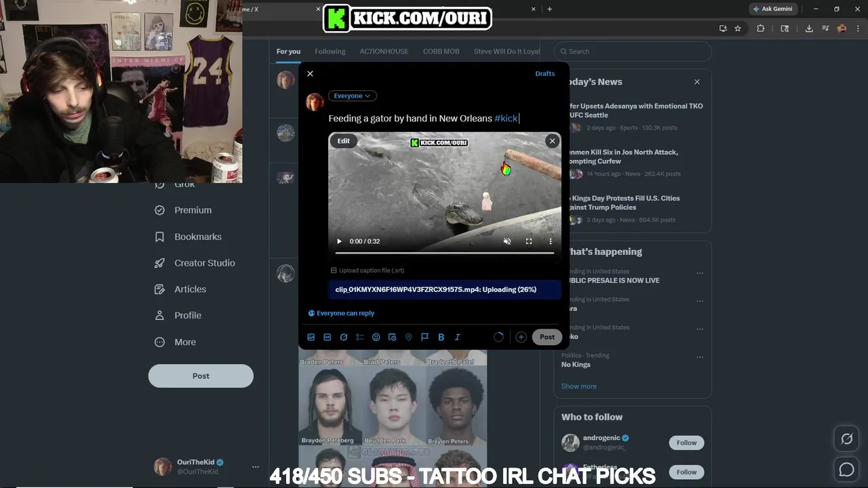868x488 pixels.
Task: Tag a location with the pin icon
Action: pos(409,337)
